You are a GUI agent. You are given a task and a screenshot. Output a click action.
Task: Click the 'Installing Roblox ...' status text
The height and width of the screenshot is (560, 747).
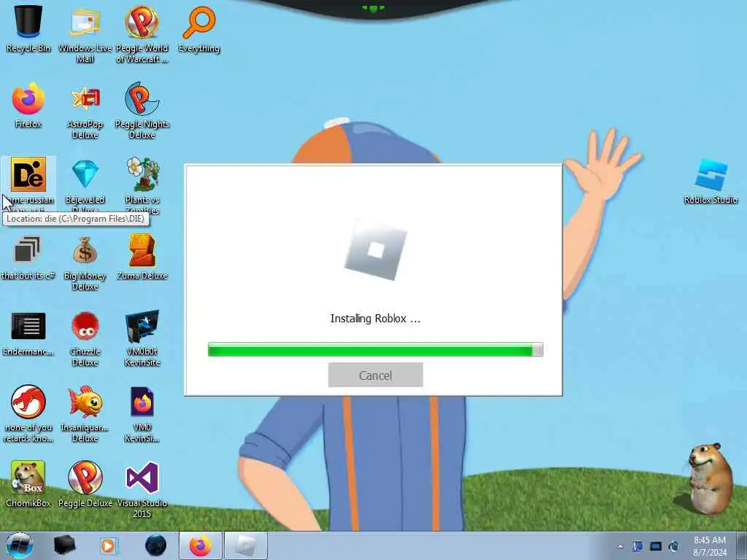[376, 318]
